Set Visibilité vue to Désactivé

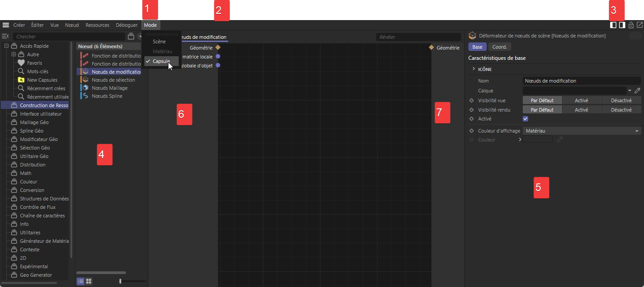click(621, 100)
